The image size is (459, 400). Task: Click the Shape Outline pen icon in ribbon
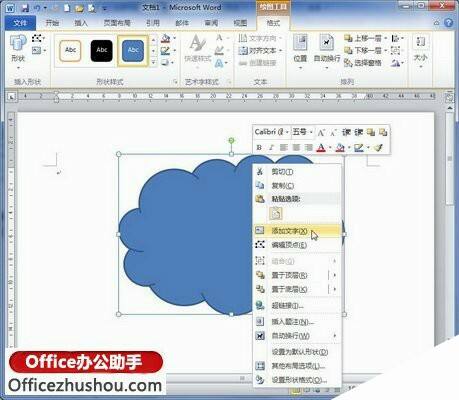click(166, 50)
